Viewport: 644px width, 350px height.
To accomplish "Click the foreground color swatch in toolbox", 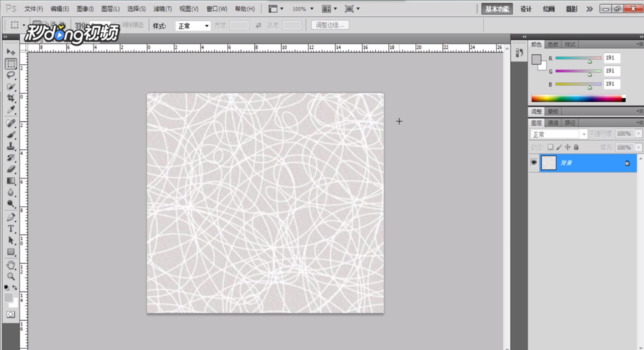I will (8, 297).
